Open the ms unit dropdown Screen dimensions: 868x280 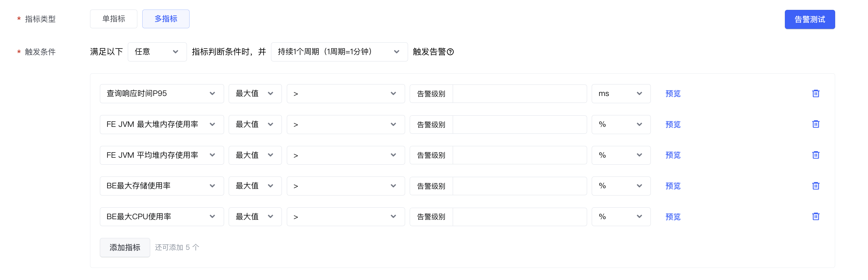621,94
